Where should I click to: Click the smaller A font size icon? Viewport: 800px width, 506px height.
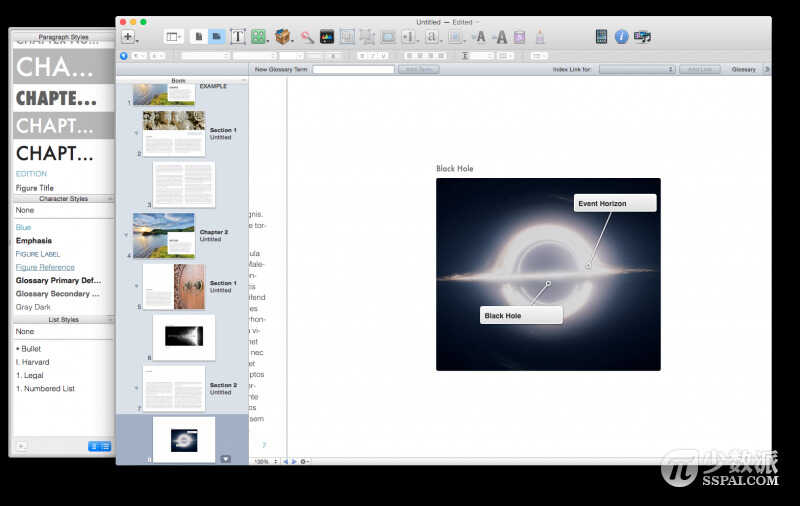tap(480, 37)
